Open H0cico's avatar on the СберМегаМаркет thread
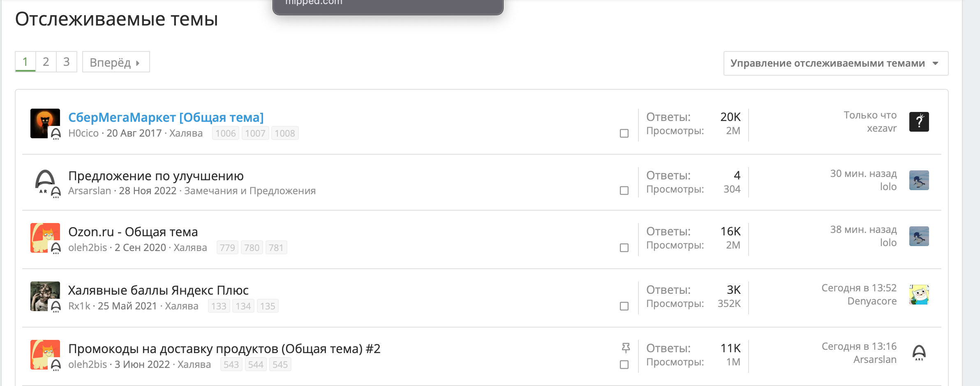This screenshot has width=980, height=386. pos(45,123)
